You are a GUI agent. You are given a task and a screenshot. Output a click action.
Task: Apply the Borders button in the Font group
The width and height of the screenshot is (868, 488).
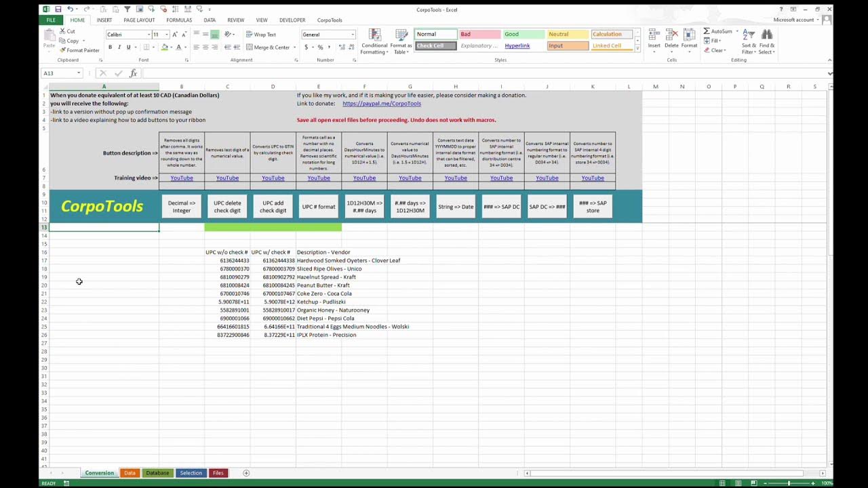147,47
